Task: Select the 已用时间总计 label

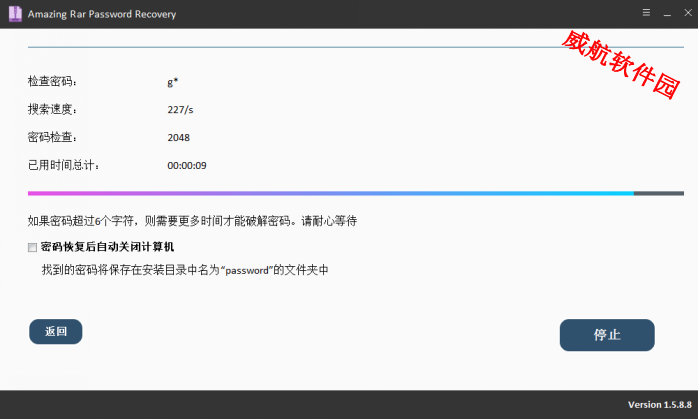Action: (63, 165)
